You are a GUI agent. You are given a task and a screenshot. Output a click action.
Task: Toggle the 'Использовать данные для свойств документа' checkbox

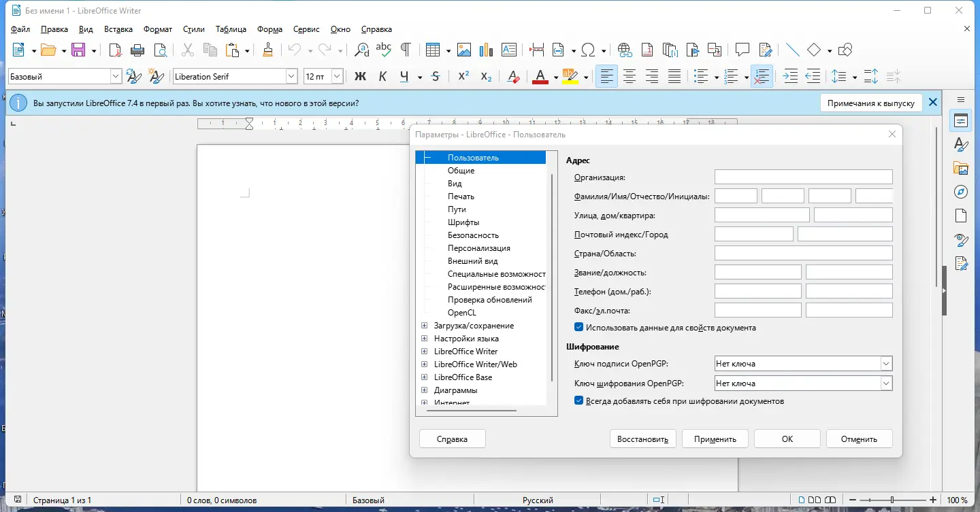(x=579, y=328)
